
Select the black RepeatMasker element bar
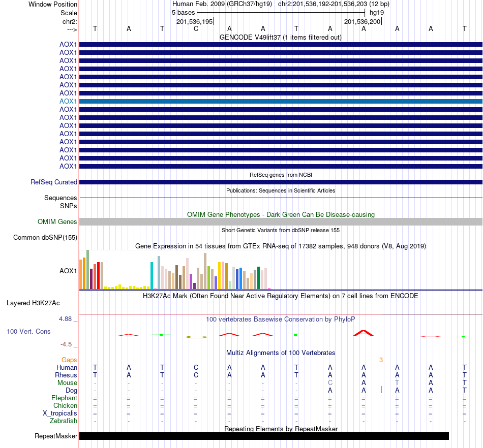[x=264, y=436]
